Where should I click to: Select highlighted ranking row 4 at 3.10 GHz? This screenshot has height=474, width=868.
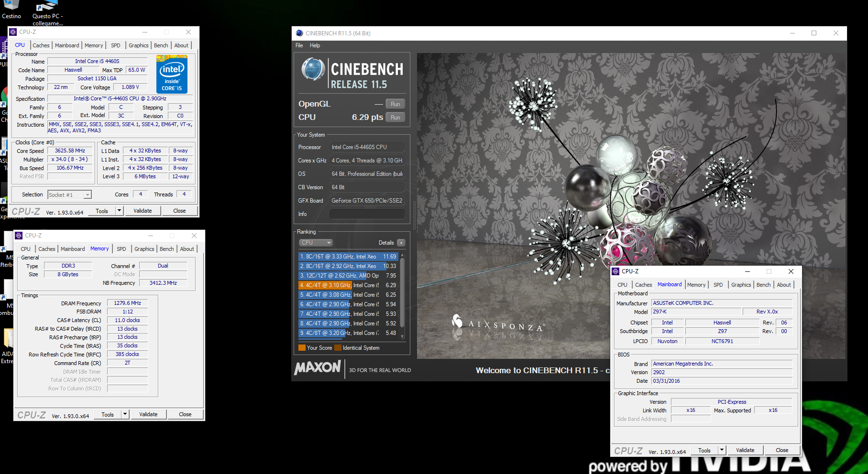348,285
